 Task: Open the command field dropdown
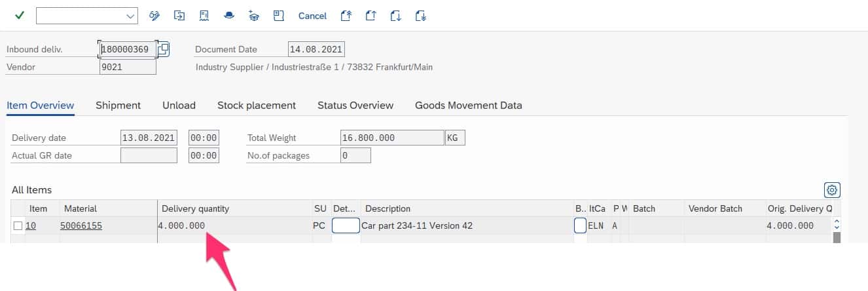(x=130, y=16)
